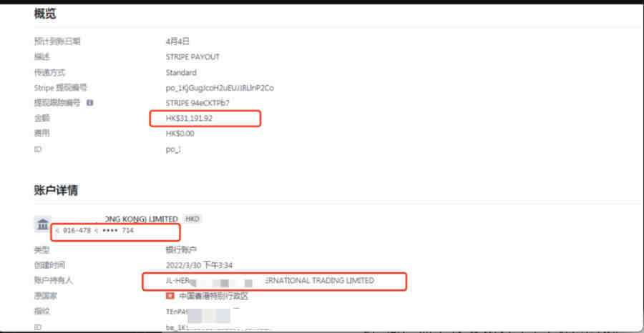
Task: Click the 账户详情 section heading
Action: click(57, 190)
